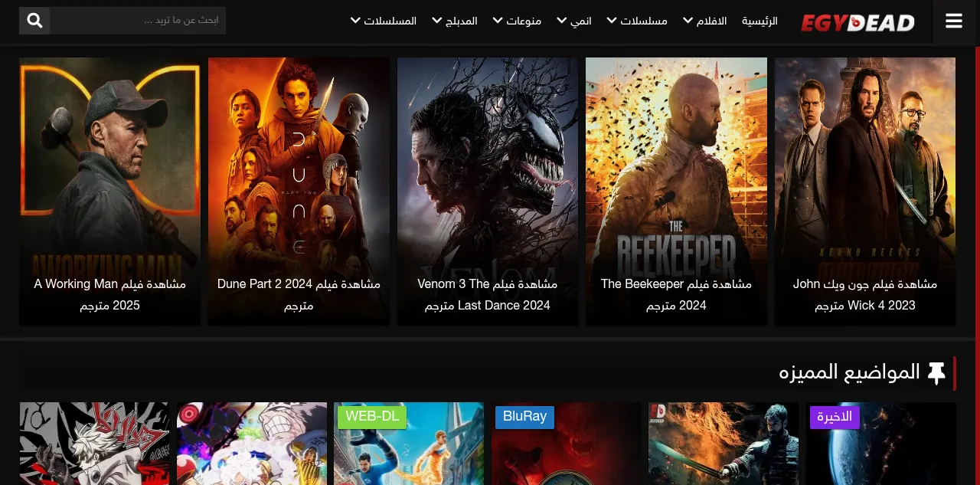The image size is (980, 485).
Task: Click the pin icon beside المواضيع المميزه
Action: [x=936, y=373]
